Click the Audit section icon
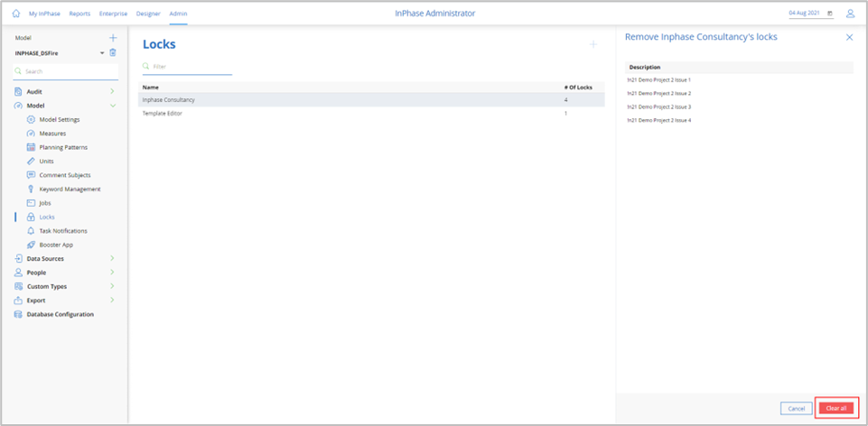 [x=18, y=91]
